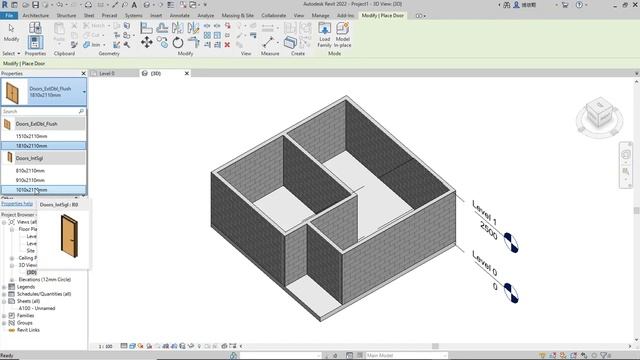Open the Annotate ribbon tab
Screen dimensions: 640x360
point(179,16)
